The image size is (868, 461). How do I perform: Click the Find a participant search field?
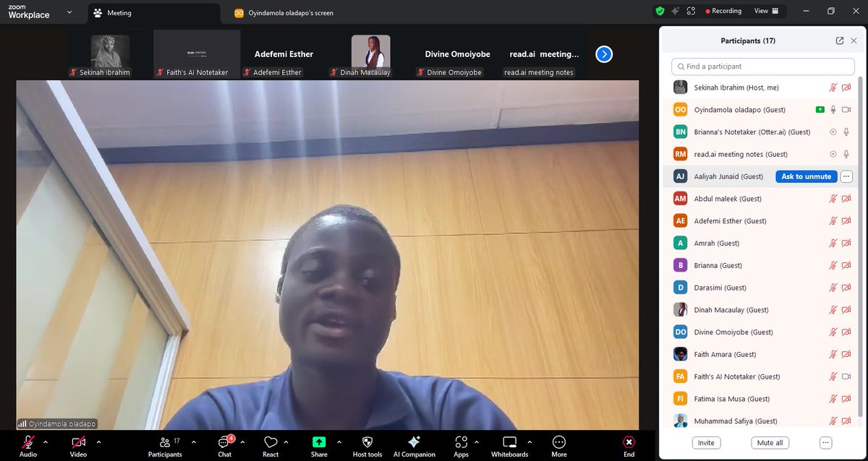coord(763,66)
